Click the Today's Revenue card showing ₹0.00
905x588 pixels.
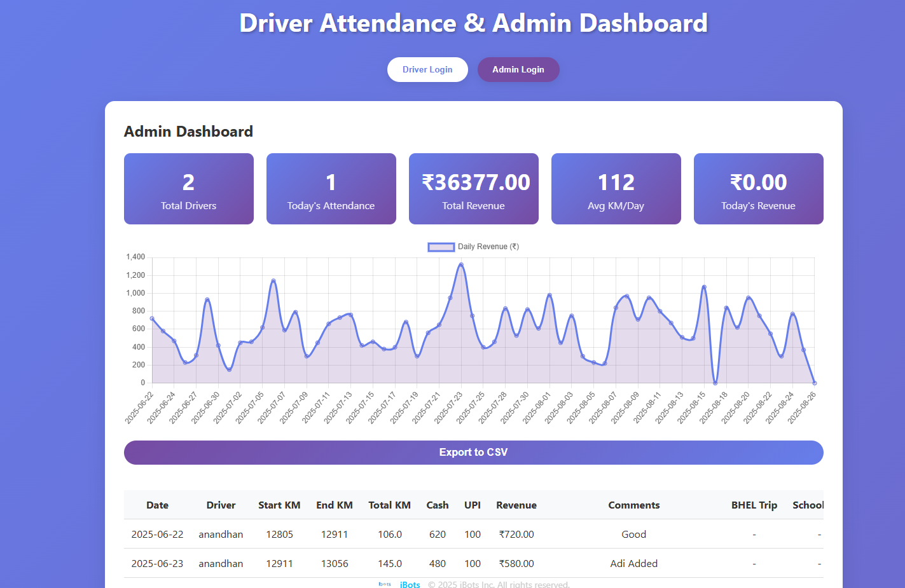click(758, 189)
